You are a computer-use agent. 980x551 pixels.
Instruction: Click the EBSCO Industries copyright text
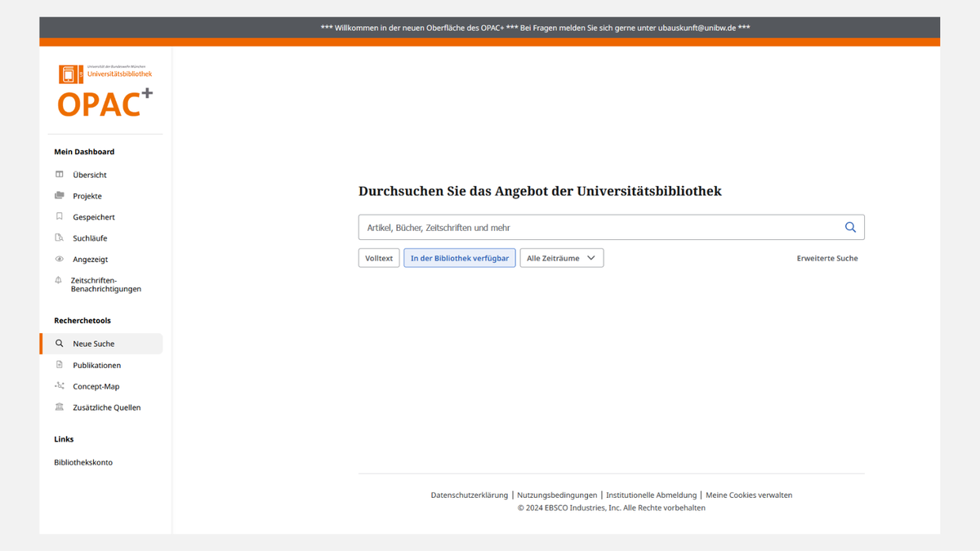point(612,508)
